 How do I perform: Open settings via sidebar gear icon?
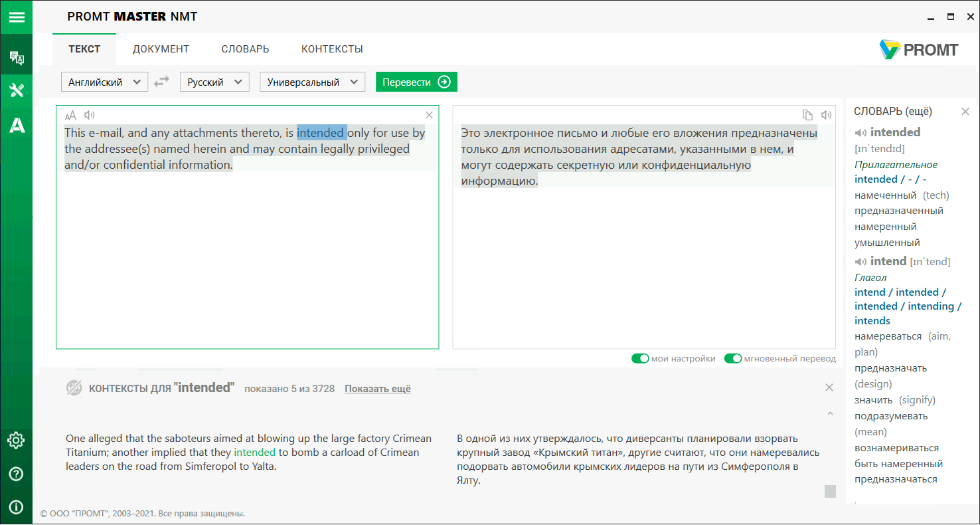pyautogui.click(x=16, y=440)
